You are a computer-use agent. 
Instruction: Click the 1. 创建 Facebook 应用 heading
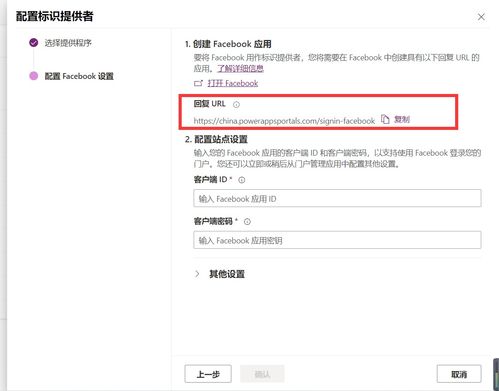click(228, 44)
